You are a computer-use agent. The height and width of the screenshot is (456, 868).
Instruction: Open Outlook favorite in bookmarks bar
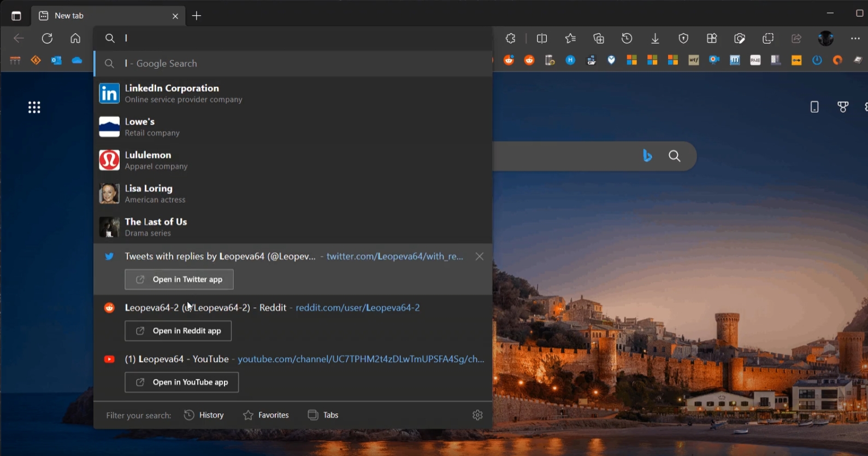coord(56,60)
